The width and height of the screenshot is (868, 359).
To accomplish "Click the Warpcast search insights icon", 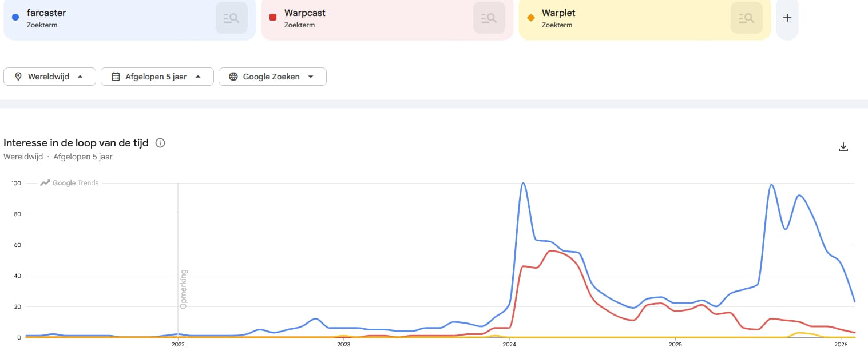I will [x=489, y=18].
